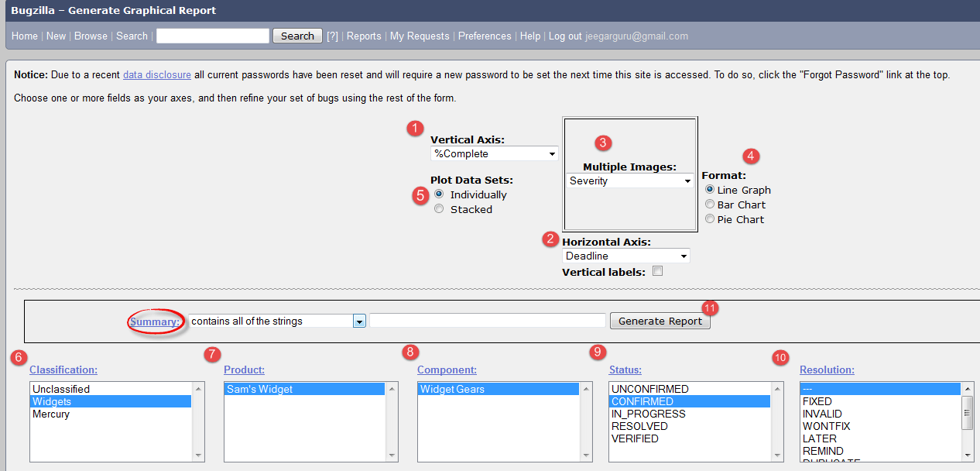Screen dimensions: 980x471
Task: Expand the Multiple Images Severity dropdown
Action: point(629,180)
